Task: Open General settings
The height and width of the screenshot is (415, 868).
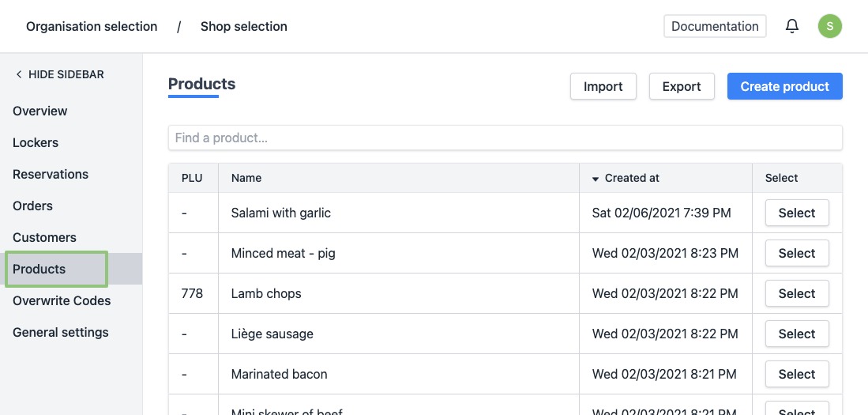Action: (61, 332)
